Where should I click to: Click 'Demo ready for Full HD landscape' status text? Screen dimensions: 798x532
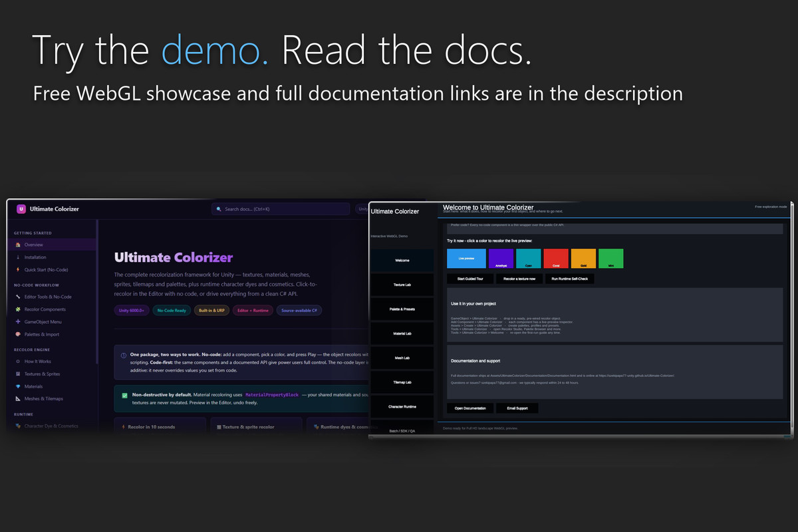coord(480,428)
